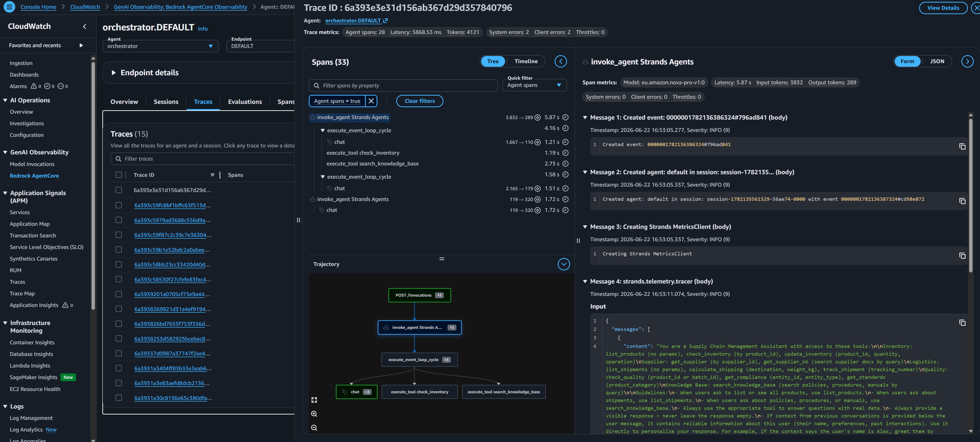Collapse the Trajectory panel with chevron
This screenshot has height=442, width=980.
563,264
